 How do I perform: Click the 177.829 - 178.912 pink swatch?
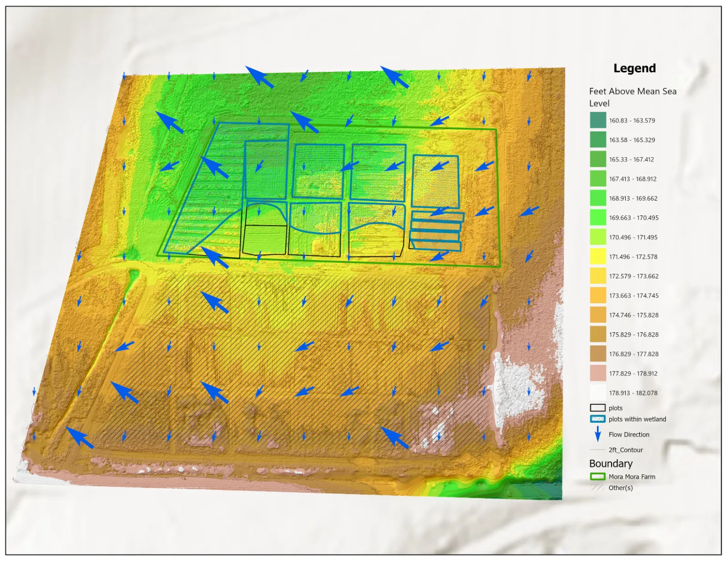point(598,373)
